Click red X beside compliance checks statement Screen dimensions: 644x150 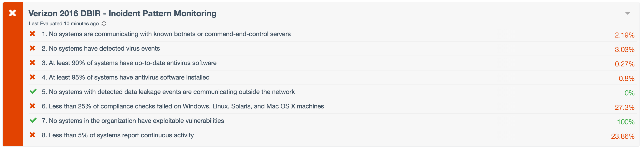[x=32, y=106]
